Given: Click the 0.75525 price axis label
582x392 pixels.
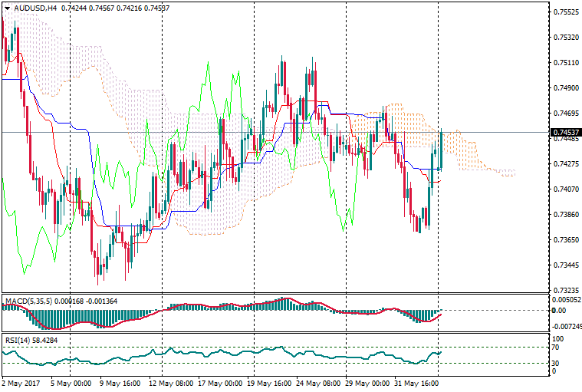Looking at the screenshot, I should coord(565,12).
